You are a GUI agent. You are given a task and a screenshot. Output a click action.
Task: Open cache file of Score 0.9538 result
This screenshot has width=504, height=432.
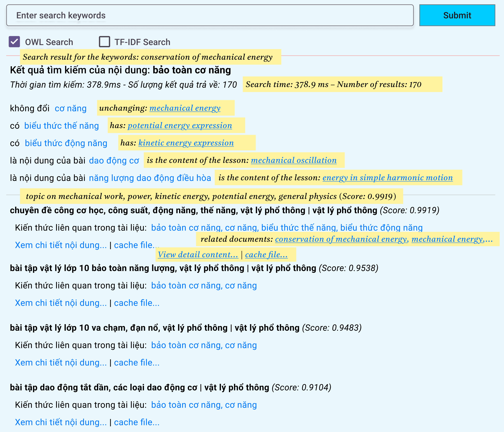(x=137, y=303)
